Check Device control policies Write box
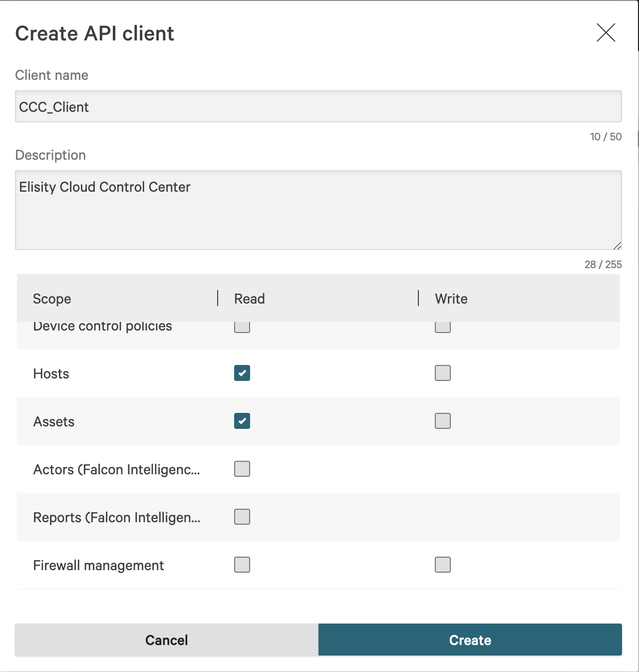Screen dimensions: 639x672 [x=443, y=328]
